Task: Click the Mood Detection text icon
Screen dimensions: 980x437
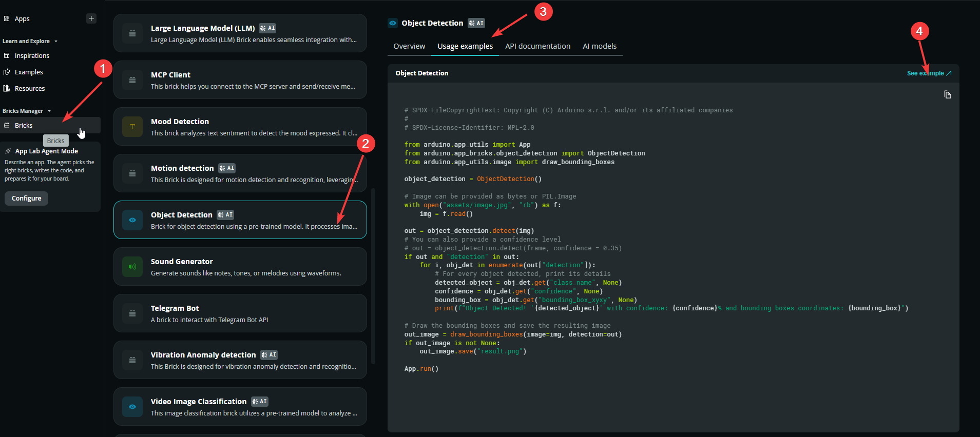Action: pos(132,127)
